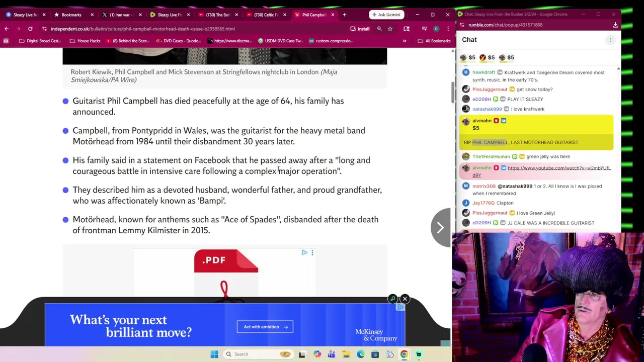Open the Windows Start menu

pyautogui.click(x=214, y=354)
